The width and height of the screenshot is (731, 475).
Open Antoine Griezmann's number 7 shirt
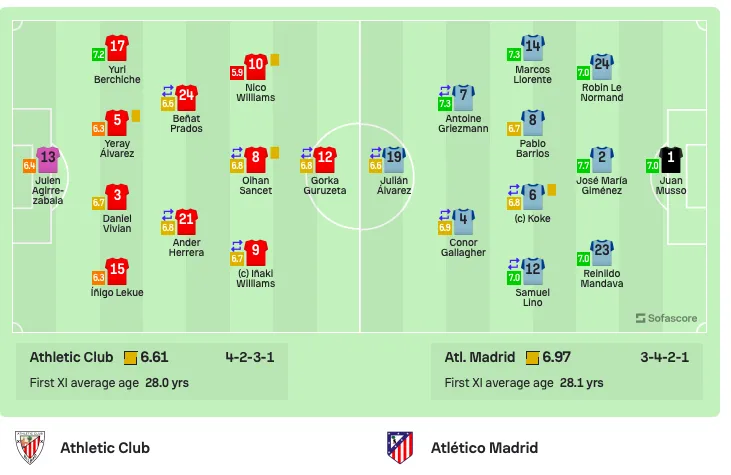click(463, 97)
